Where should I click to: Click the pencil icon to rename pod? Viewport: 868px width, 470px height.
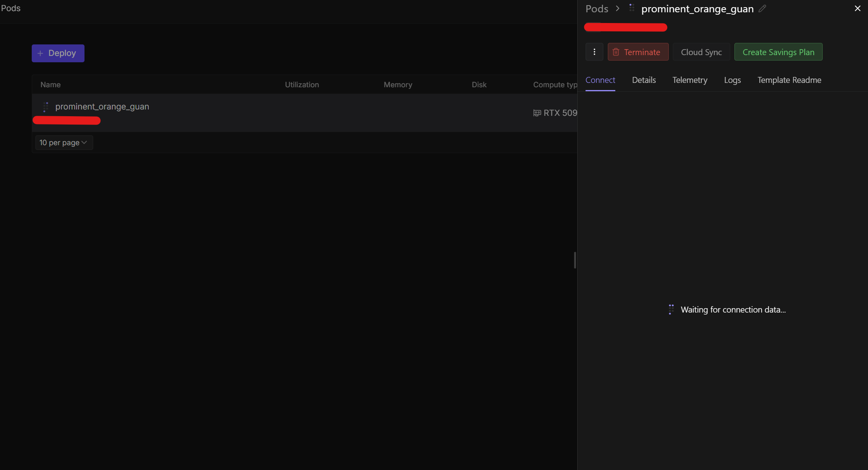pyautogui.click(x=762, y=9)
